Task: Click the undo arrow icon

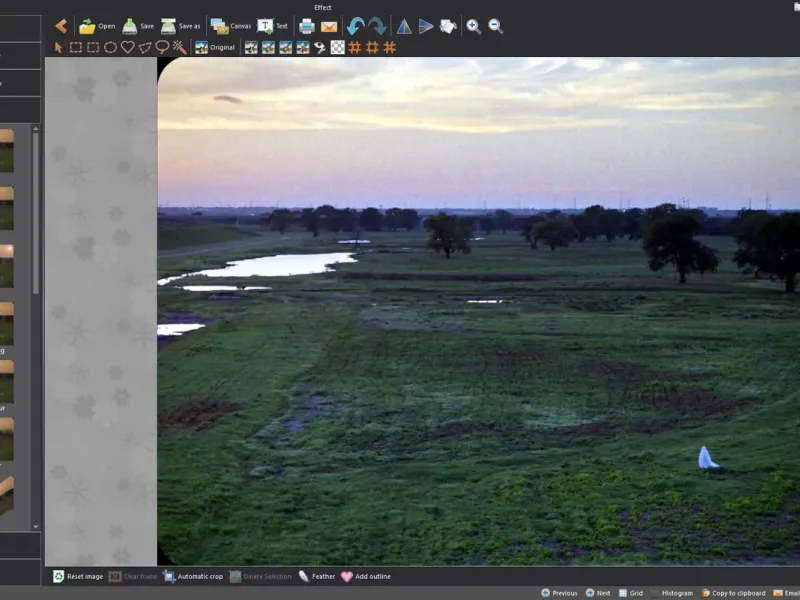Action: pyautogui.click(x=355, y=26)
